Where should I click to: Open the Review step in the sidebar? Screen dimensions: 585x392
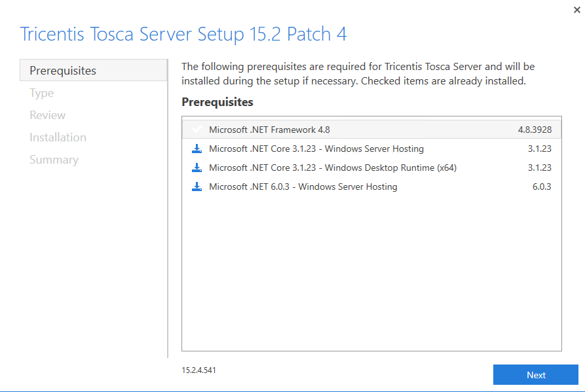tap(48, 115)
